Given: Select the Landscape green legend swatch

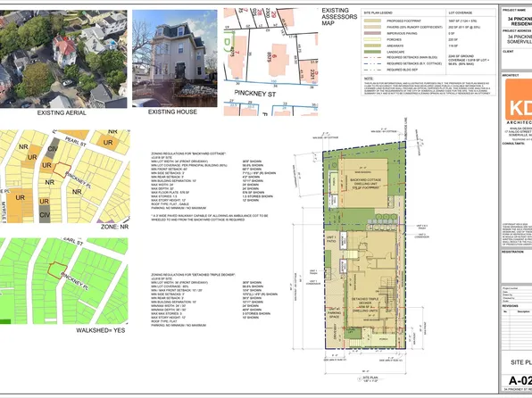Looking at the screenshot, I should click(x=372, y=52).
